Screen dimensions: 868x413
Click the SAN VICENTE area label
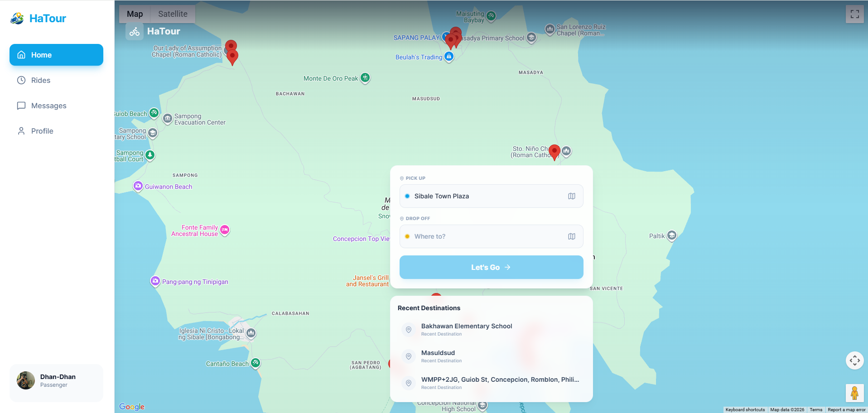606,288
